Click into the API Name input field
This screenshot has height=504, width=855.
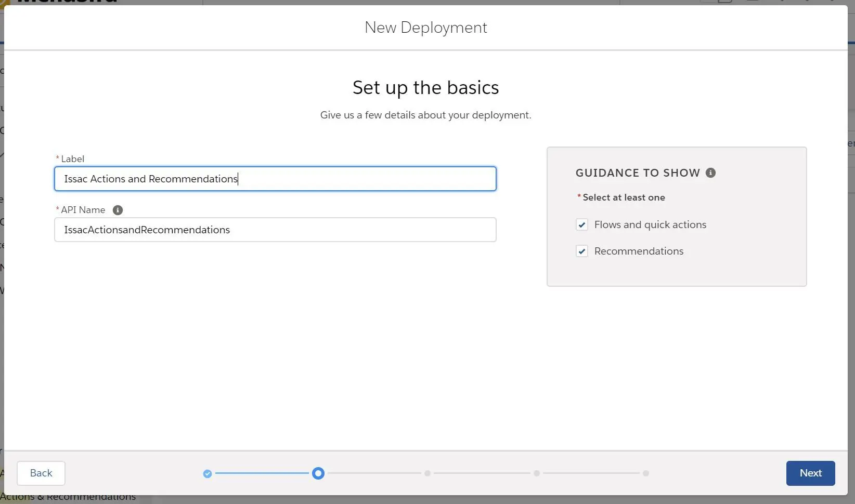275,230
